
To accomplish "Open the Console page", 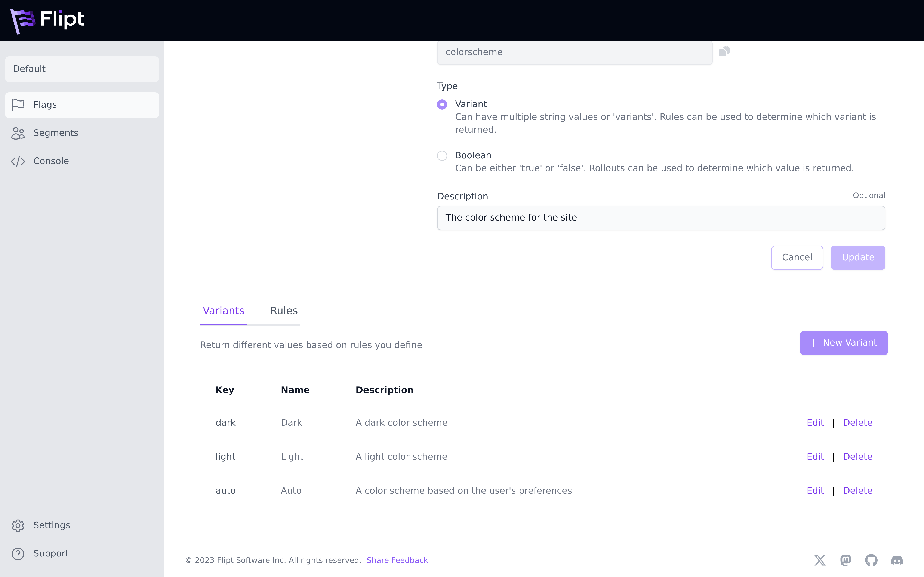I will click(x=51, y=161).
